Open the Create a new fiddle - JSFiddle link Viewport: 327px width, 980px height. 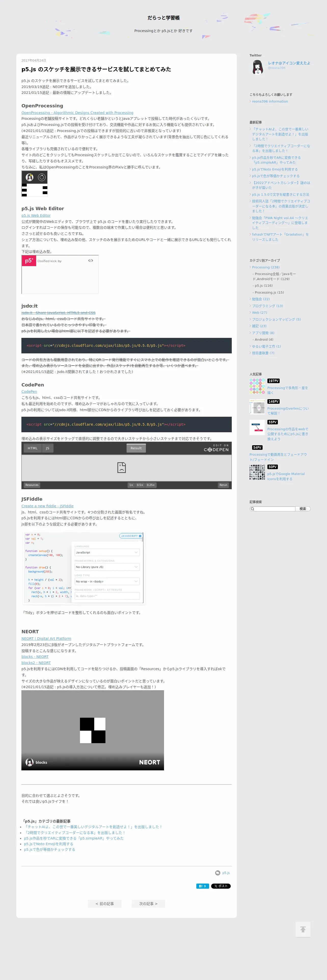[48, 506]
